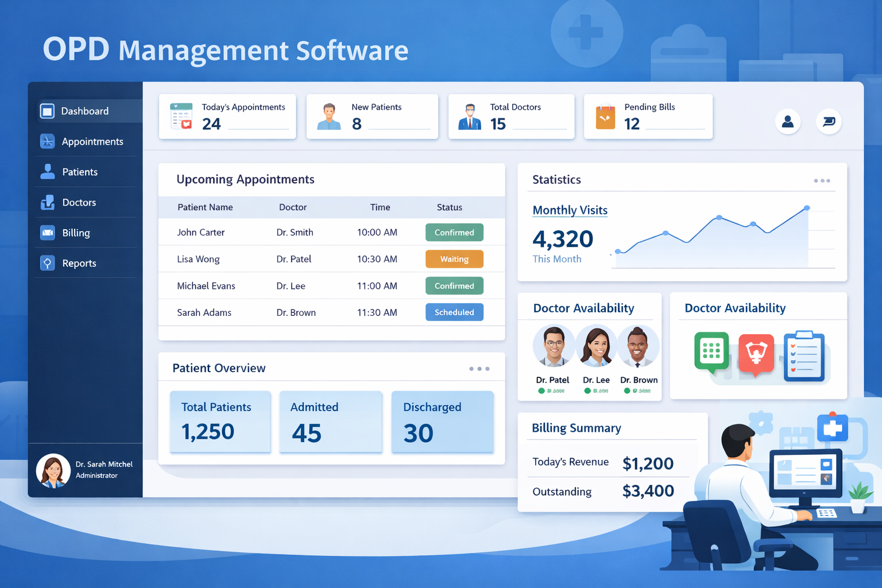Open the Patient Overview ellipsis menu
This screenshot has height=588, width=882.
coord(479,369)
